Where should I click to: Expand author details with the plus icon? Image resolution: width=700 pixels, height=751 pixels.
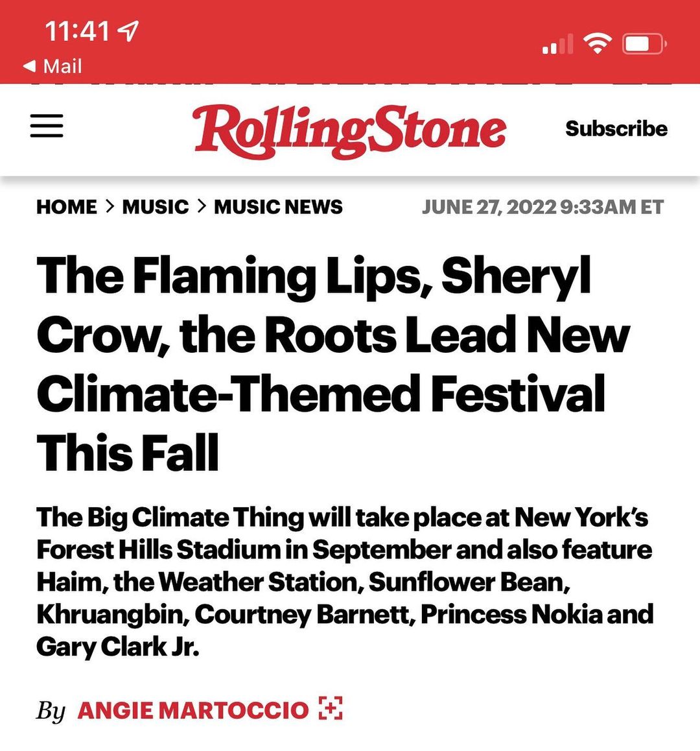coord(331,709)
